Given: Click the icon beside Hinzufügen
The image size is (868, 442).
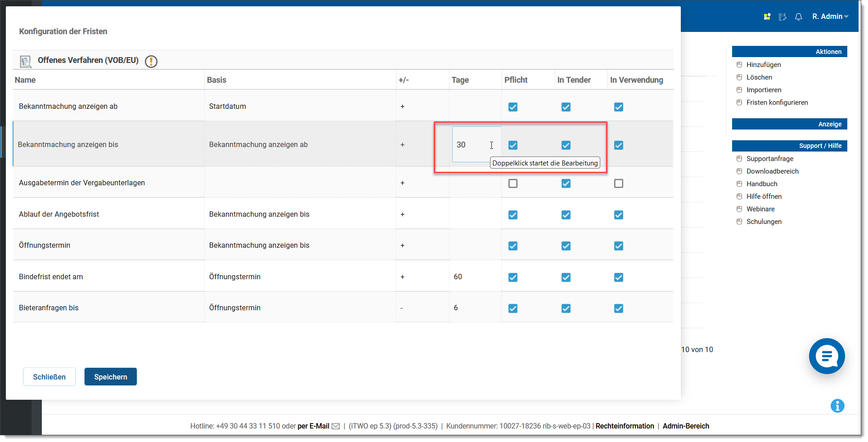Looking at the screenshot, I should coord(739,65).
